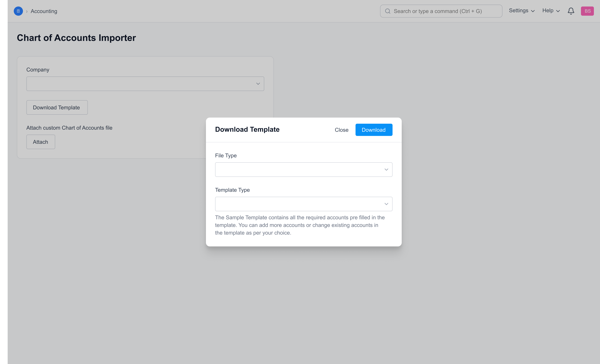The width and height of the screenshot is (600, 364).
Task: Open the Help menu
Action: click(x=551, y=11)
